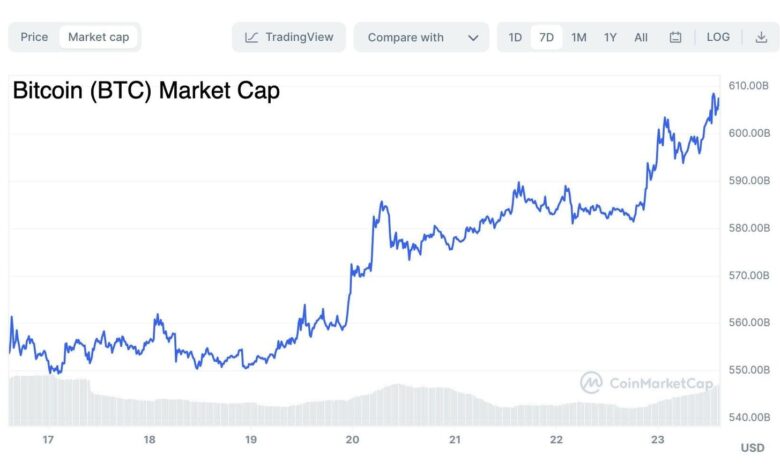This screenshot has width=780, height=470.
Task: Select the 7D time range
Action: click(x=546, y=37)
